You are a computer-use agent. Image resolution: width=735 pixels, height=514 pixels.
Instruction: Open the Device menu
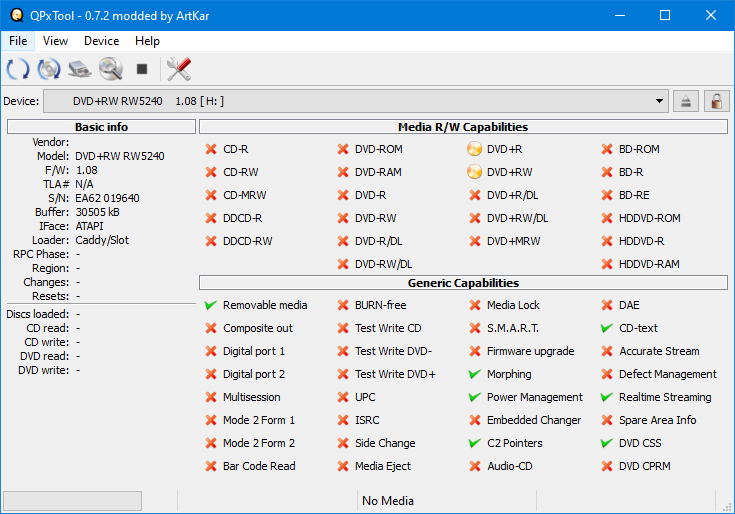coord(101,41)
